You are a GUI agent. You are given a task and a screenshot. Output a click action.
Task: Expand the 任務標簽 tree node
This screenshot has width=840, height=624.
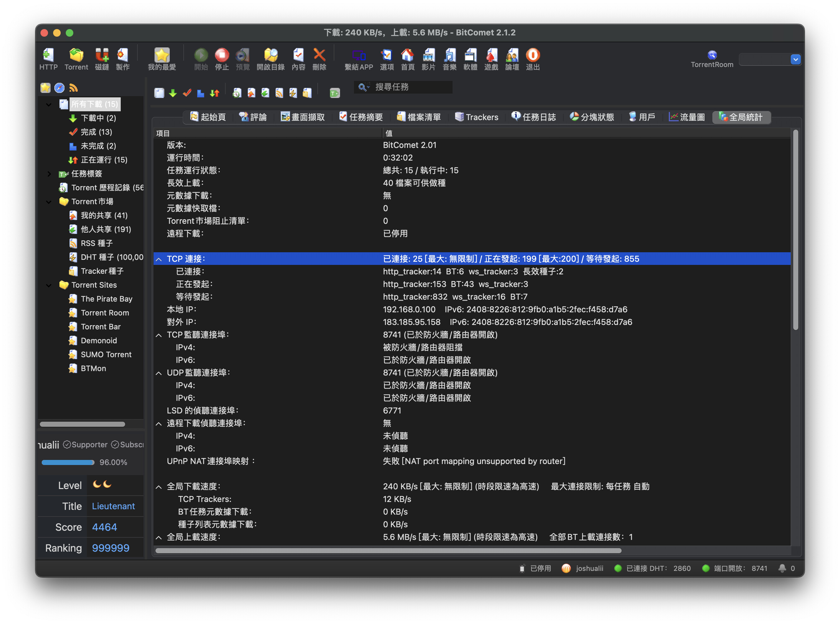tap(49, 174)
